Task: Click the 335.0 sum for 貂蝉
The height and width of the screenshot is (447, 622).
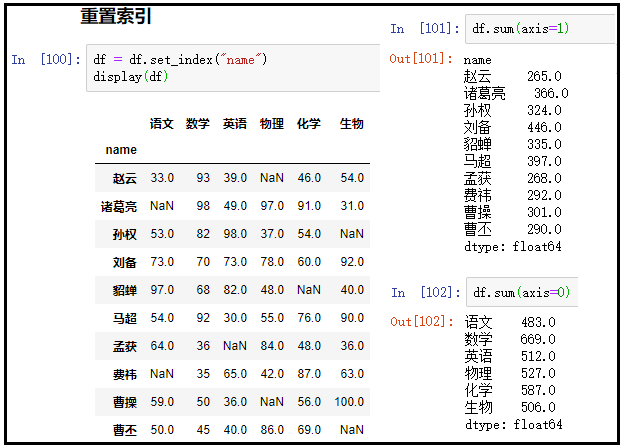Action: tap(544, 144)
